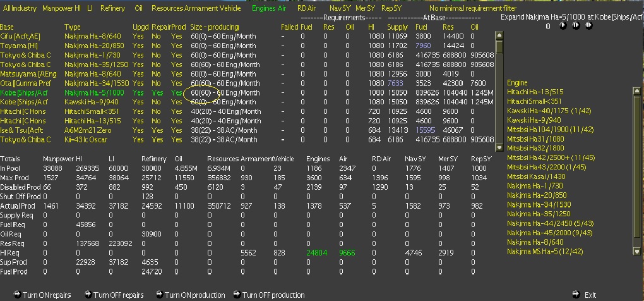The width and height of the screenshot is (644, 301).
Task: Select the Refinery filter
Action: pos(112,8)
